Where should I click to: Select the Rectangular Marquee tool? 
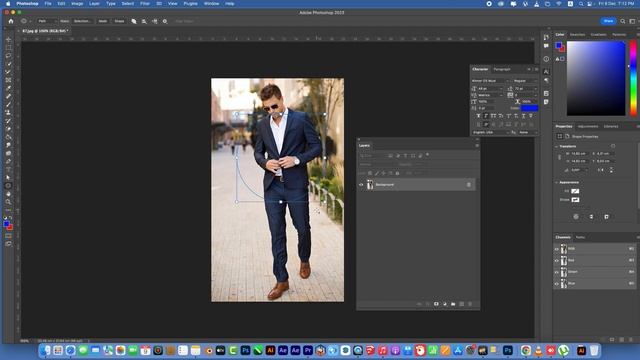[x=9, y=47]
